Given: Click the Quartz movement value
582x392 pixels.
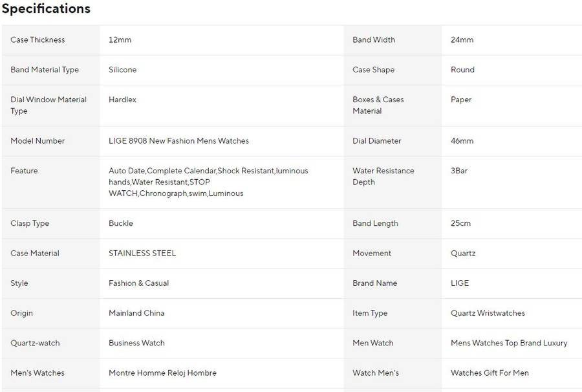Looking at the screenshot, I should [x=463, y=254].
